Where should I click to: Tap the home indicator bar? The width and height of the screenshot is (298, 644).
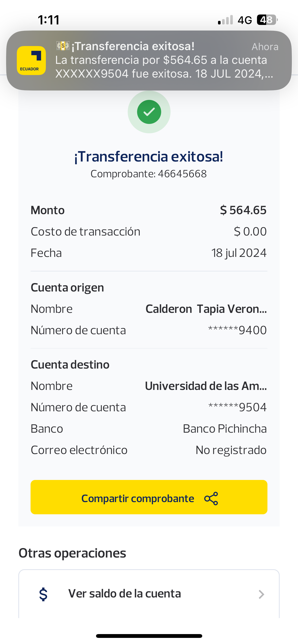click(x=149, y=636)
